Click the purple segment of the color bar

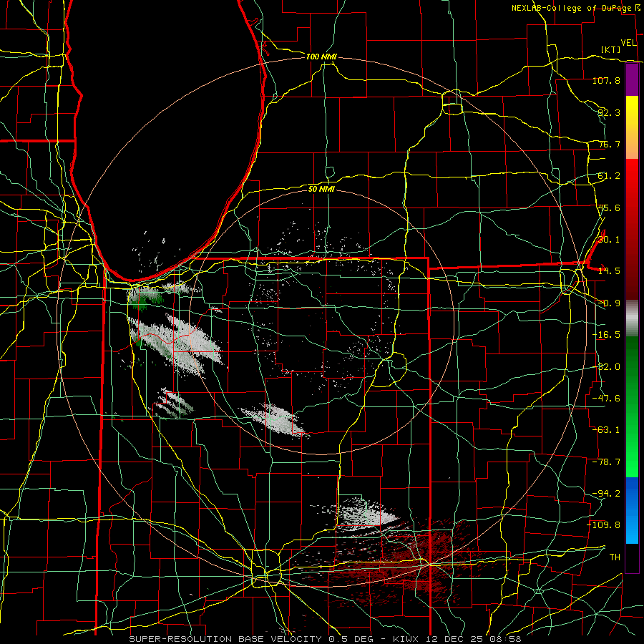[x=632, y=79]
